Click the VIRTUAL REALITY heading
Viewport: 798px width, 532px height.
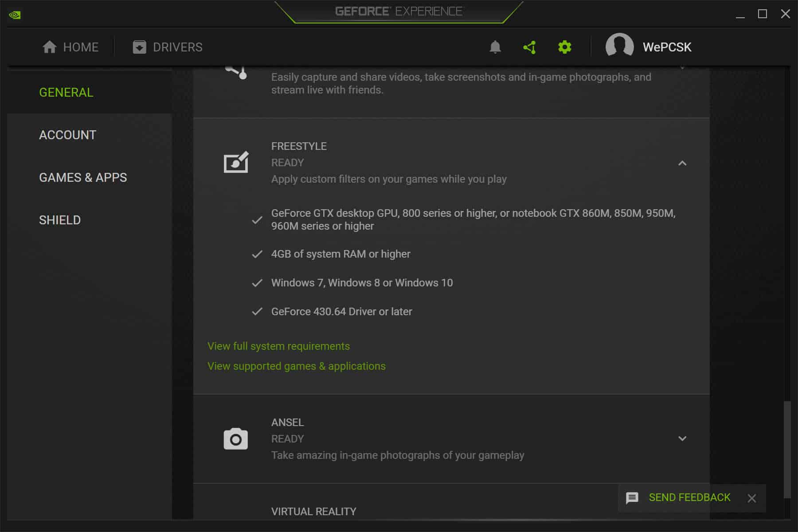tap(313, 512)
